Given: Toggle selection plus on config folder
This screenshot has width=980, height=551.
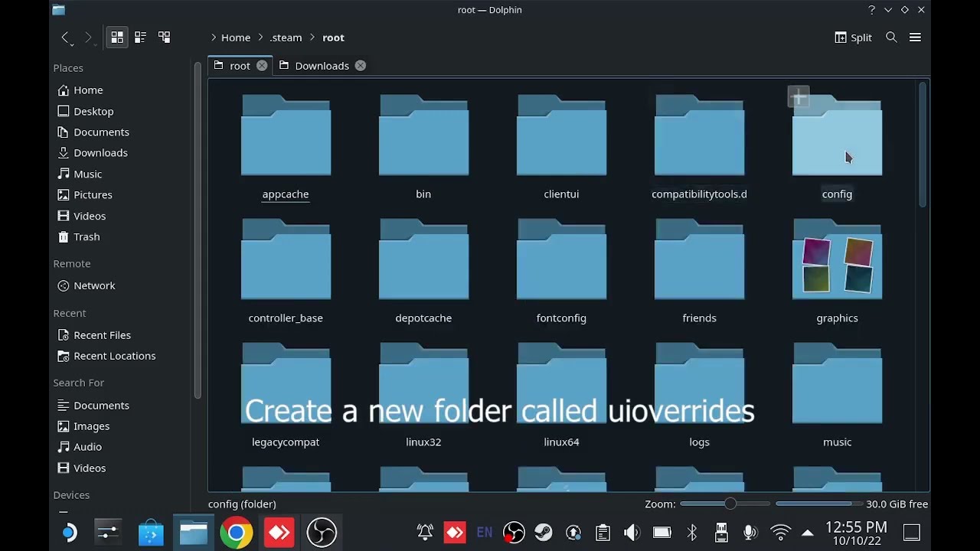Looking at the screenshot, I should pyautogui.click(x=799, y=97).
